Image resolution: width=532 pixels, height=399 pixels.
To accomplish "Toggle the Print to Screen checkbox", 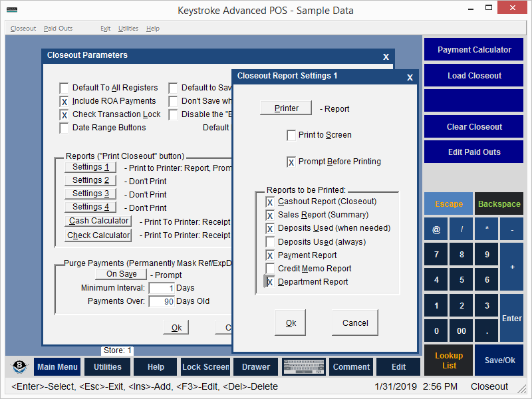I will point(291,136).
